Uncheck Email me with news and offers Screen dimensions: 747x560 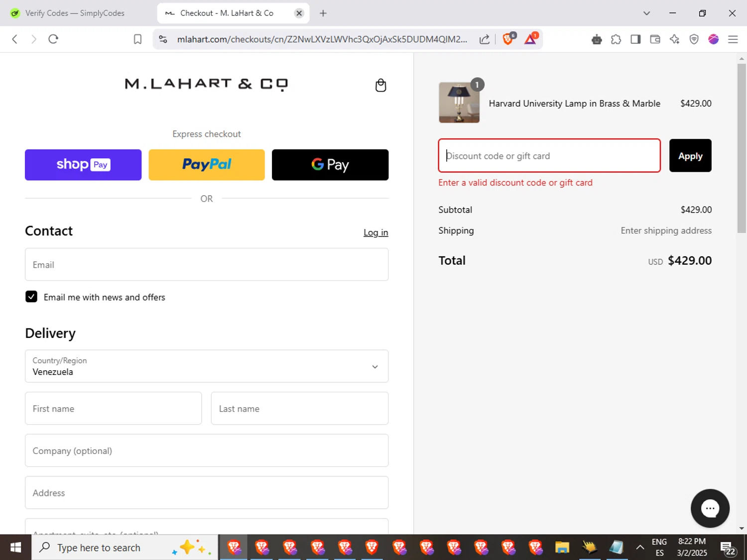click(31, 297)
